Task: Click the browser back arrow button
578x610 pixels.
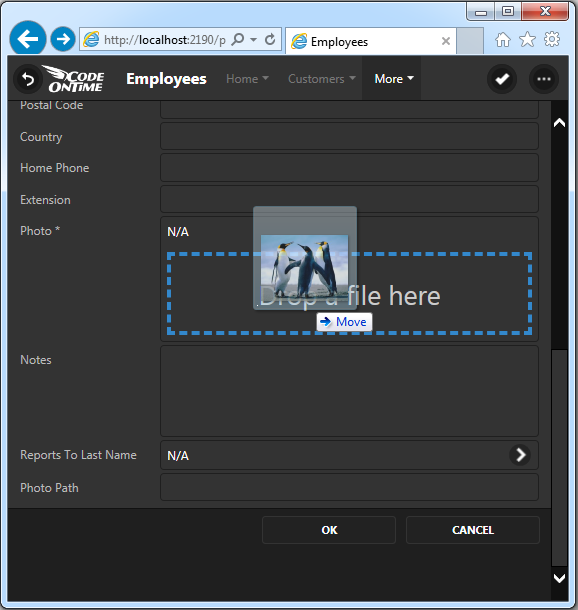Action: (x=28, y=39)
